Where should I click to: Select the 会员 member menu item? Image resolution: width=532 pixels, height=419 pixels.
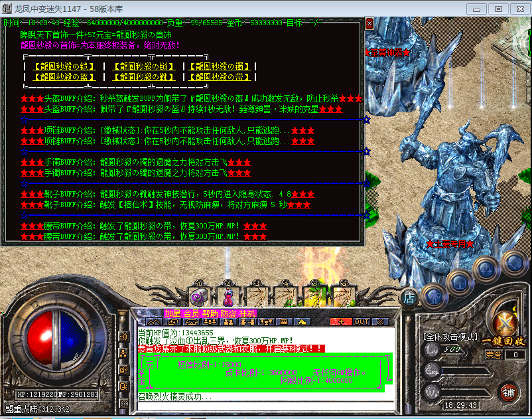click(x=191, y=313)
